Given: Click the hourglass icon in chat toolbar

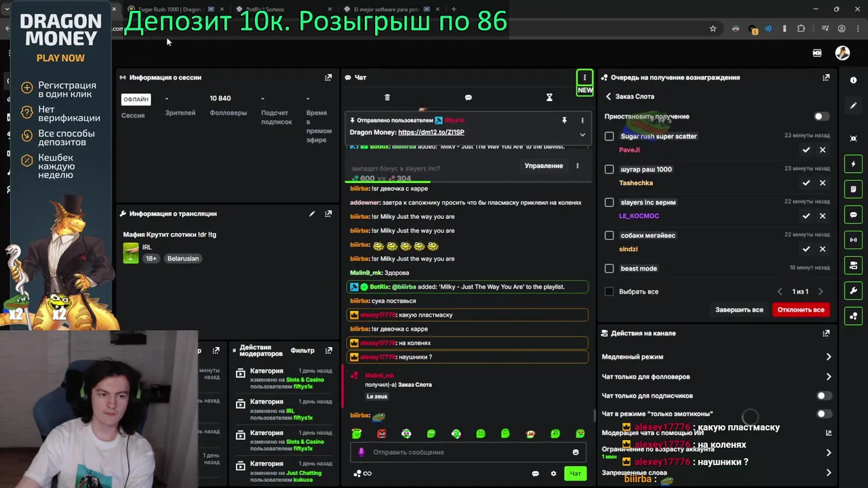Looking at the screenshot, I should tap(549, 98).
